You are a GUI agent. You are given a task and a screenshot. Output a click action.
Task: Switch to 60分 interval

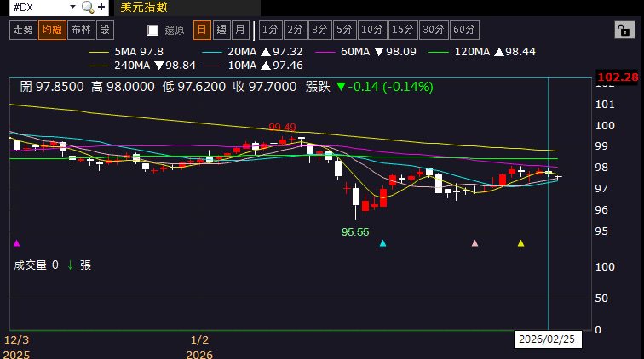[x=464, y=30]
